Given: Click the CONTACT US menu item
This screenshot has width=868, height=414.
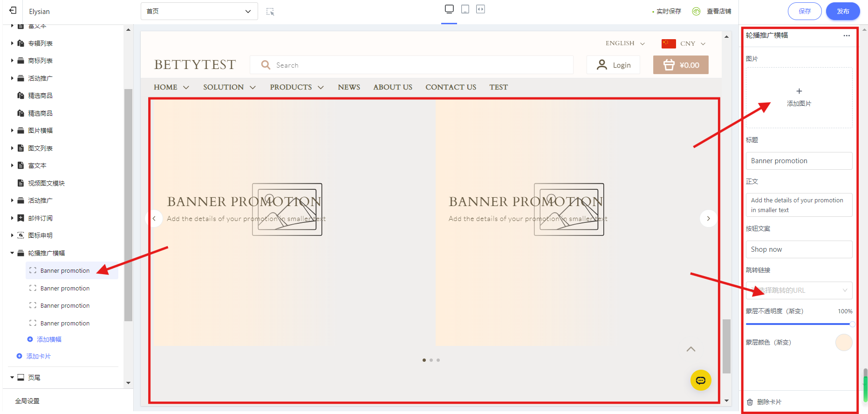Looking at the screenshot, I should point(451,87).
